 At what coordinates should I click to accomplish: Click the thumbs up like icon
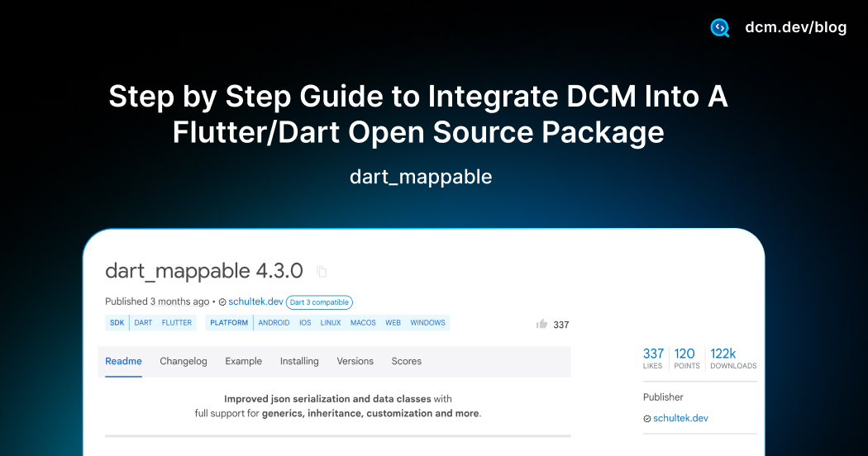point(542,324)
